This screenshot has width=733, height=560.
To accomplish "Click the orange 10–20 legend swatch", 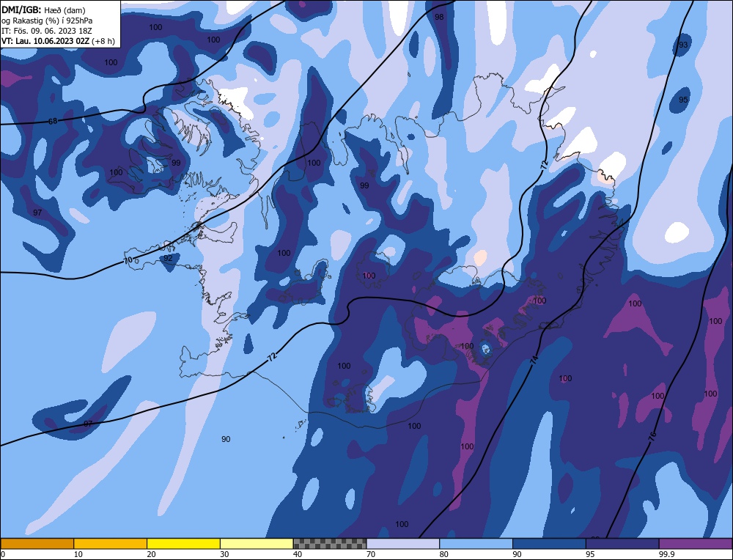I will [111, 543].
